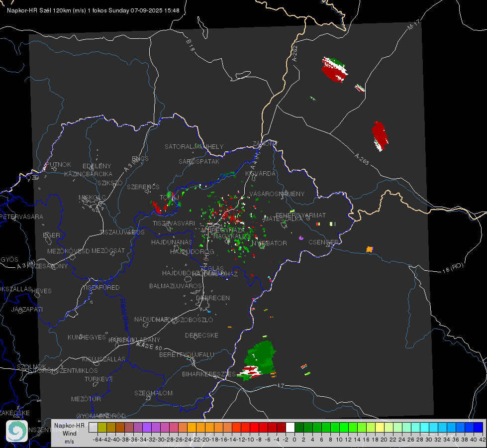The image size is (487, 448).
Task: Select the FEHÉRGYARMAT label
Action: click(x=301, y=215)
